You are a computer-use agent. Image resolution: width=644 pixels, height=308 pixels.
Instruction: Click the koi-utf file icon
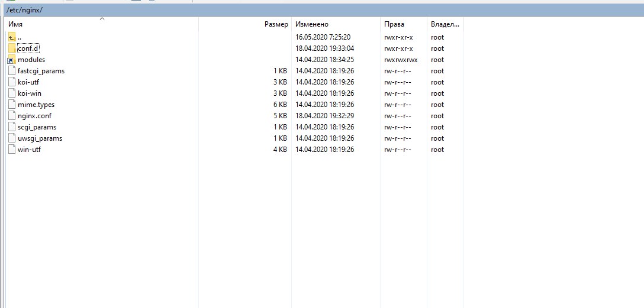pos(12,82)
